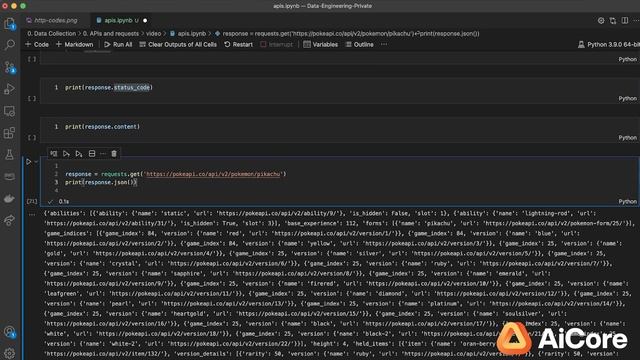
Task: Open the 'video' breadcrumb folder
Action: point(153,34)
